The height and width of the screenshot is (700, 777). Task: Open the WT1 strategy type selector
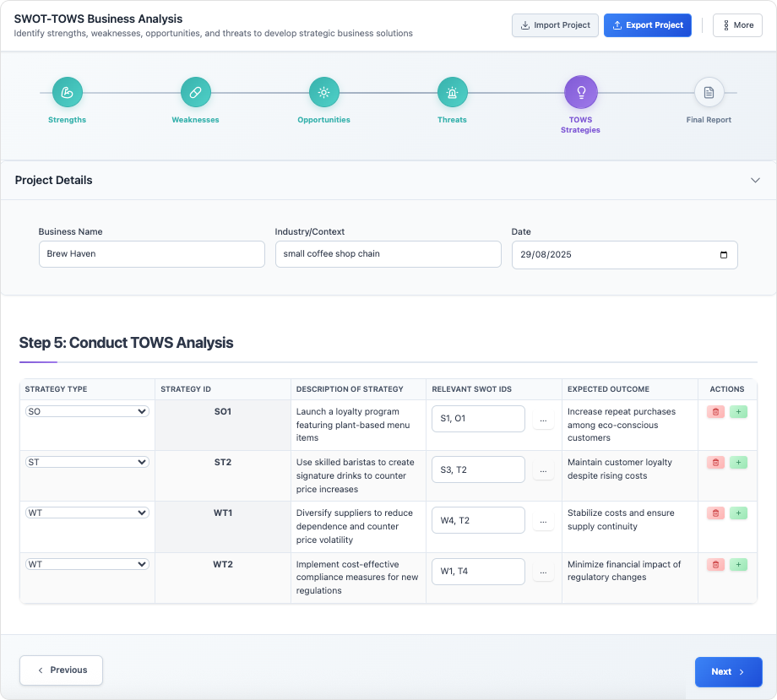click(x=85, y=513)
